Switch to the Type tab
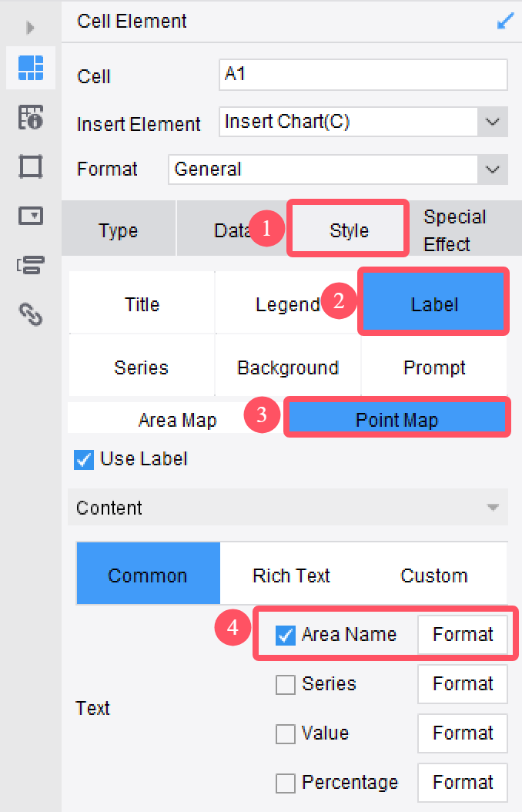 (x=119, y=230)
